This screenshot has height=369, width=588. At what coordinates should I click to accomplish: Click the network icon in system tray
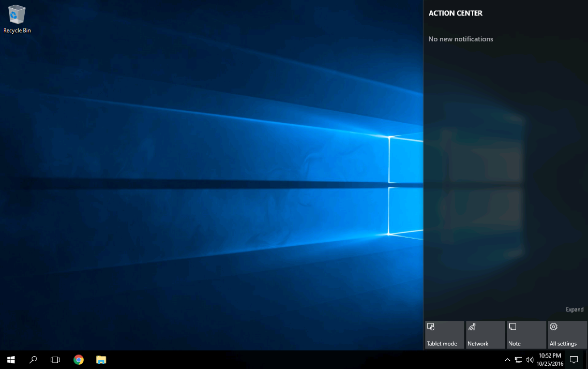[x=518, y=360]
